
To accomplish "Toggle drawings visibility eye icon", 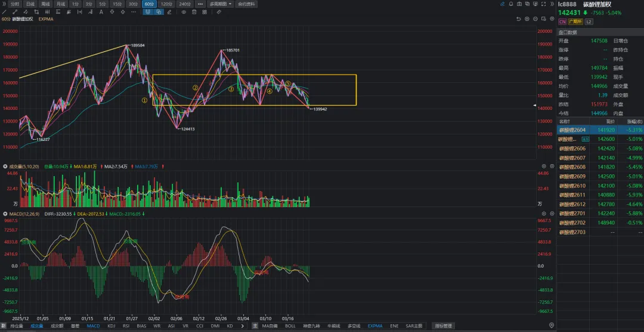I will pos(184,12).
